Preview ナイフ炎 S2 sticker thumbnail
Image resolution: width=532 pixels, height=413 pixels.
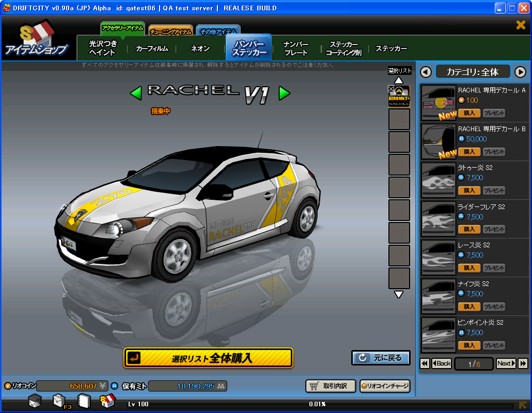(439, 296)
